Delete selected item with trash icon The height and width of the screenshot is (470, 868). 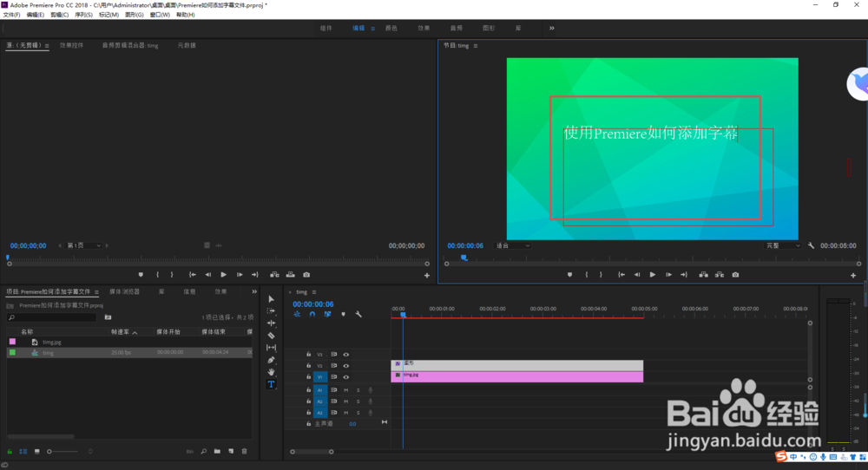[x=244, y=451]
